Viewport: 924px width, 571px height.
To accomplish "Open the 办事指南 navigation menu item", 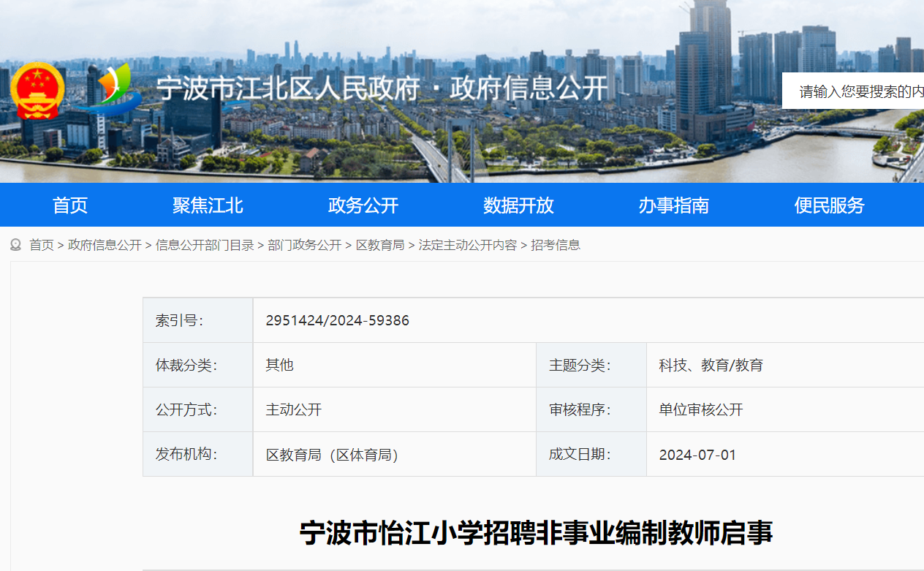I will click(x=674, y=205).
